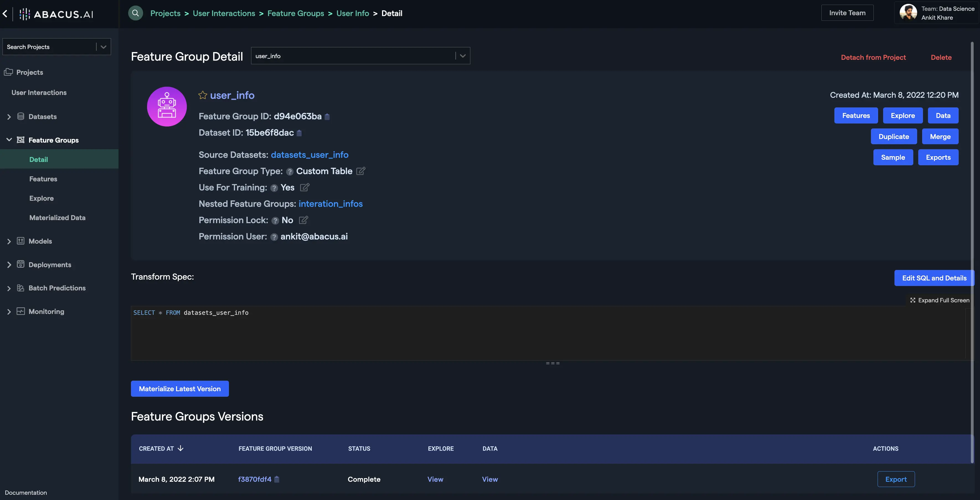The image size is (980, 500).
Task: Open Materialized Data in sidebar
Action: pyautogui.click(x=57, y=218)
